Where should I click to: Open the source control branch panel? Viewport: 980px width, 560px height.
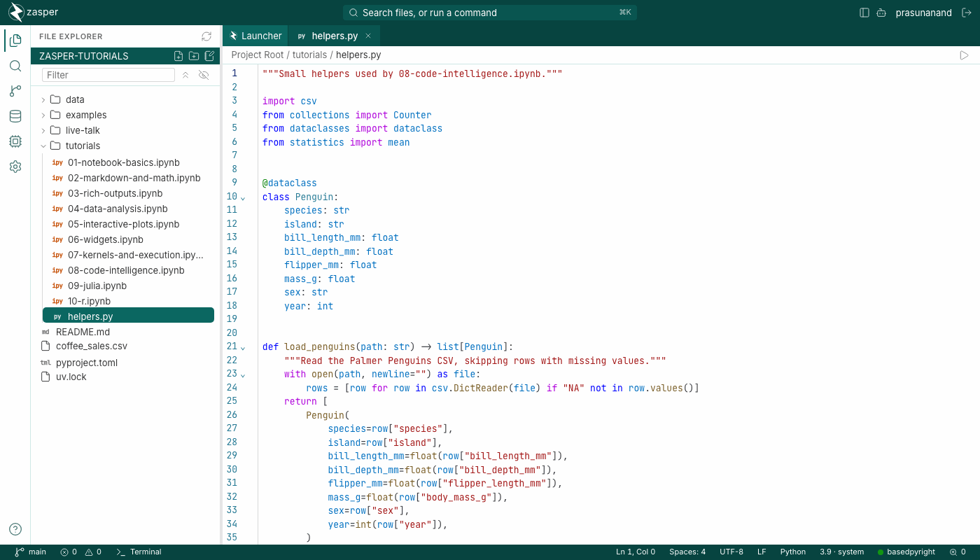(15, 91)
